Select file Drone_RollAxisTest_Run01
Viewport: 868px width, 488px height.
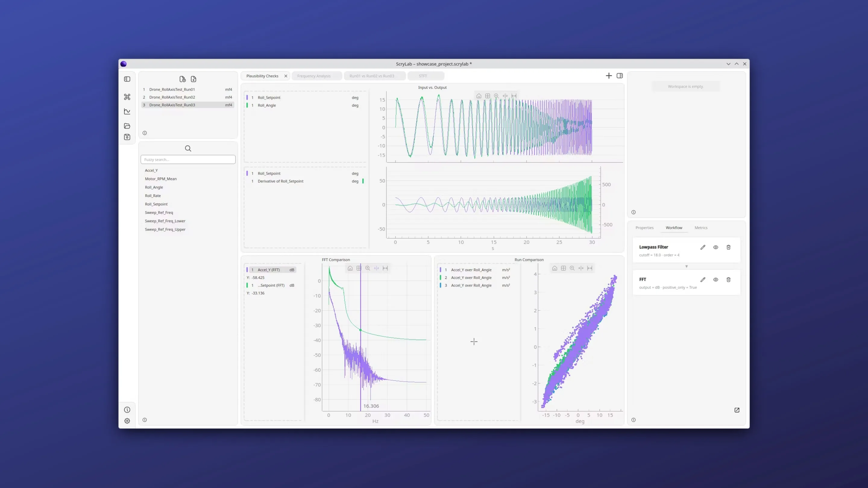pyautogui.click(x=188, y=89)
